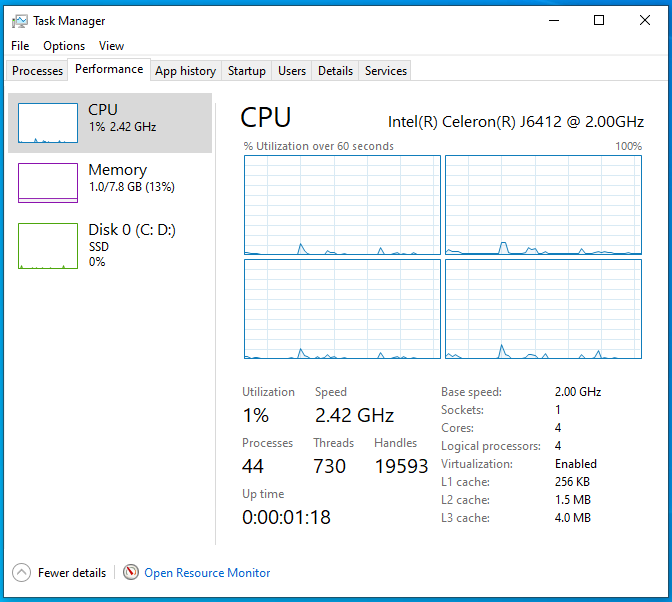Screen dimensions: 672x602
Task: Open Resource Monitor link
Action: (x=207, y=573)
